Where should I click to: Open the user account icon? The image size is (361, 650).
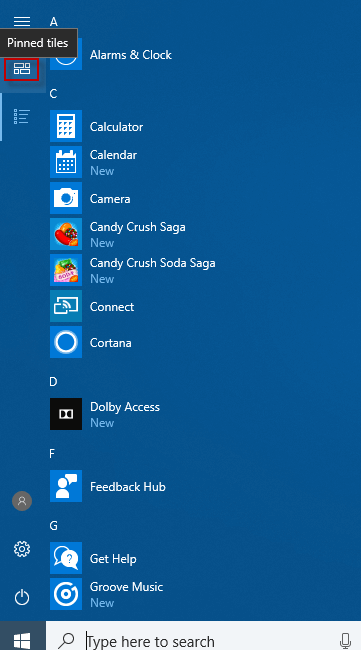[x=22, y=501]
